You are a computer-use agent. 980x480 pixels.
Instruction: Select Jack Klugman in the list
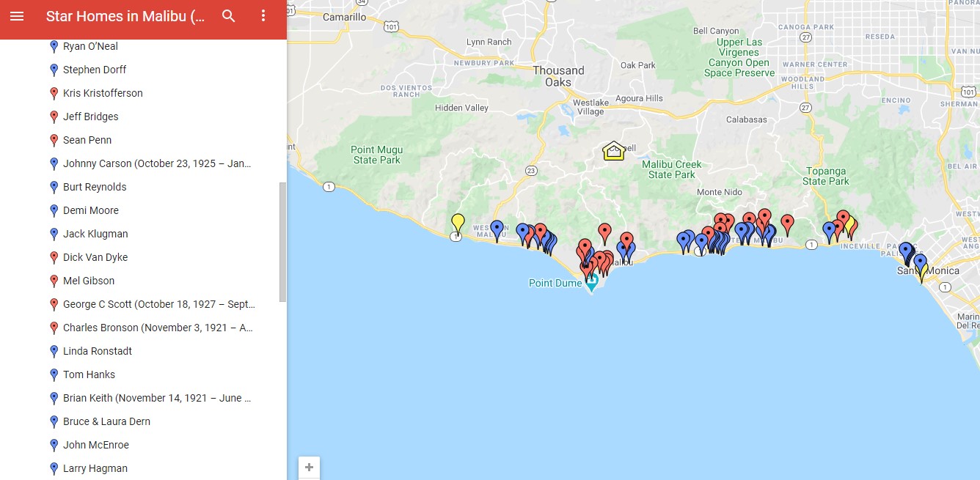95,234
